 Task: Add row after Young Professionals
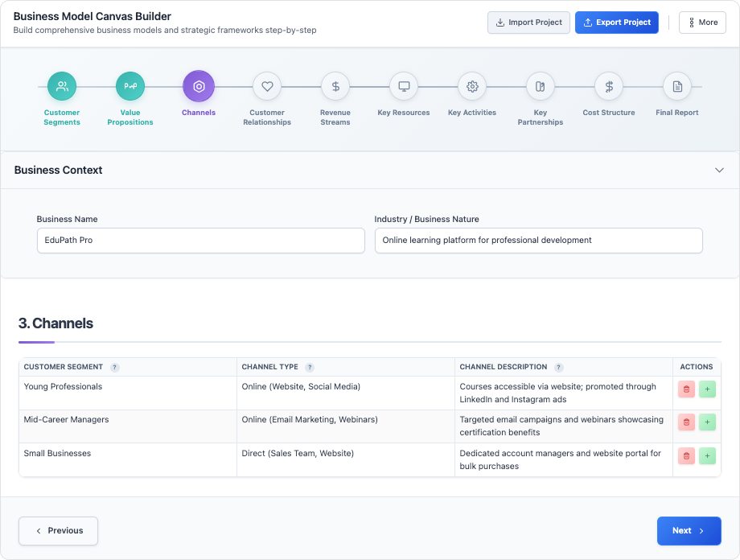[708, 389]
